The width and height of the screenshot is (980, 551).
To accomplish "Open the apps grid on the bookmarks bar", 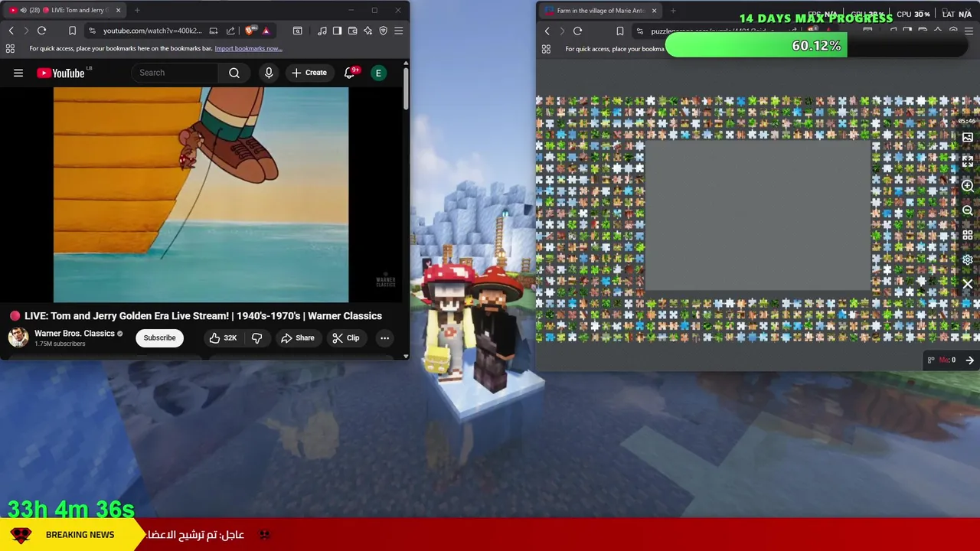I will [10, 48].
